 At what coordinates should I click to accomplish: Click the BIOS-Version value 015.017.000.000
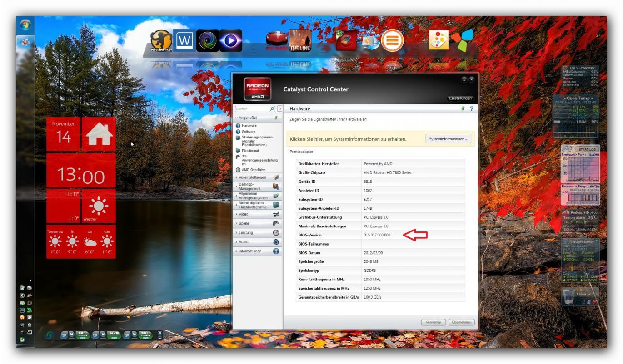pos(377,235)
